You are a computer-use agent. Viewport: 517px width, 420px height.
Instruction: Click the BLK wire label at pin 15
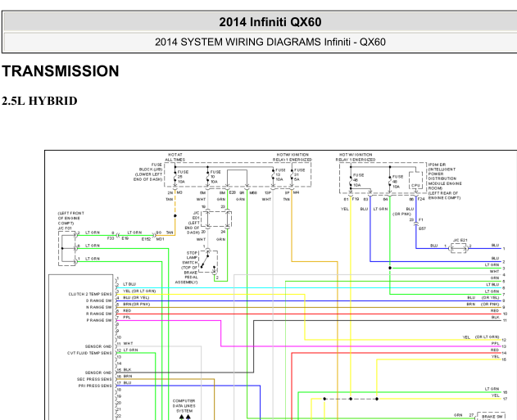pos(127,369)
